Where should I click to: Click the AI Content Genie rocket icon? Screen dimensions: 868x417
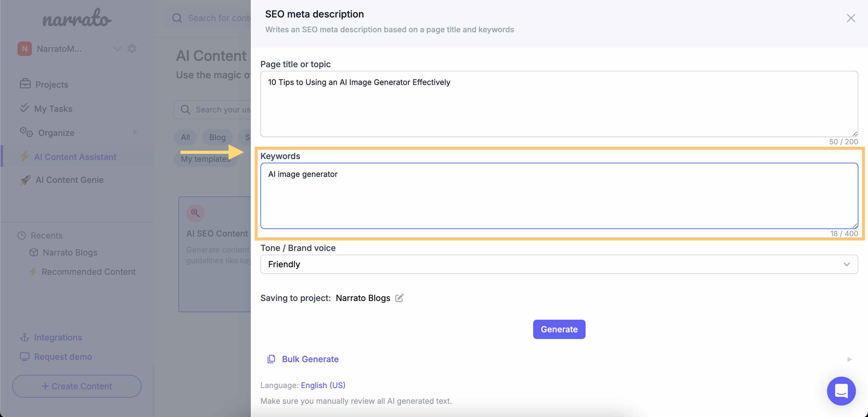25,180
